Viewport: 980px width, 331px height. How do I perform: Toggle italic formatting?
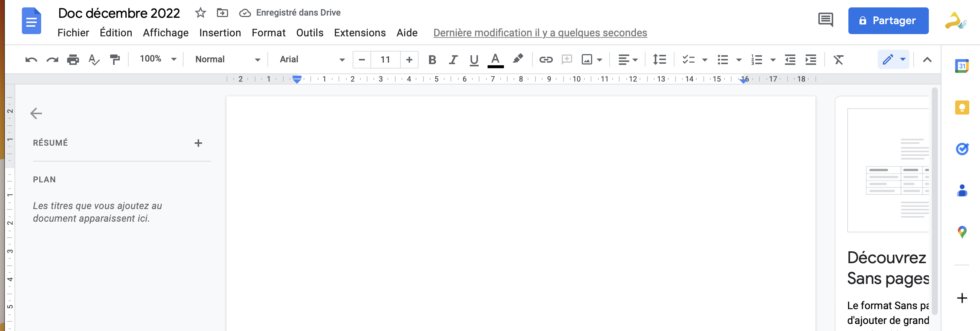(453, 59)
